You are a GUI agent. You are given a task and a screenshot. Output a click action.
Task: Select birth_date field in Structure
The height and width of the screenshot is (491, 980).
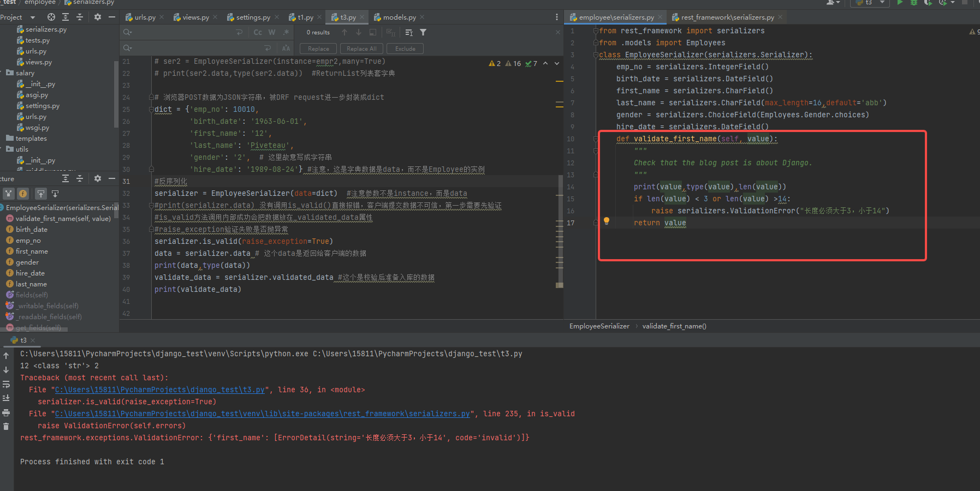(x=27, y=229)
